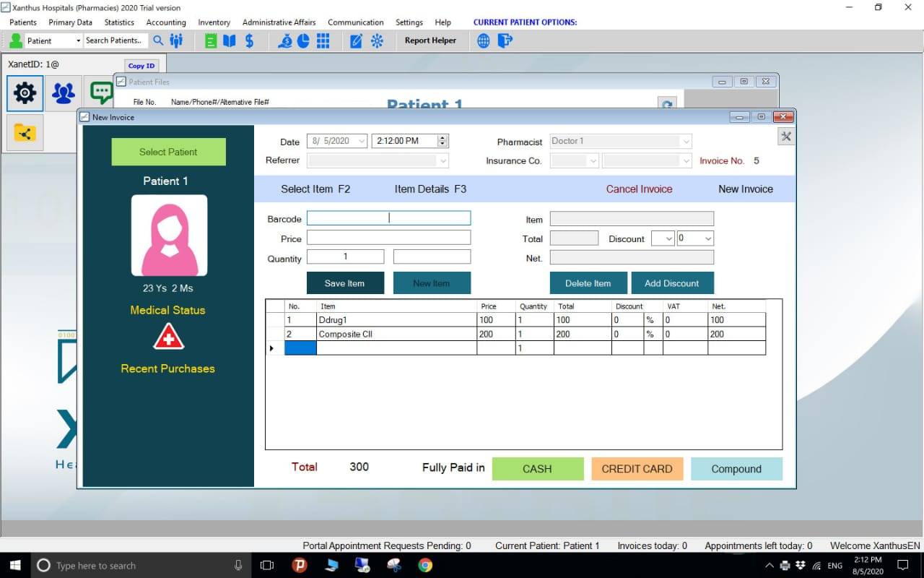
Task: Click the Save Item button
Action: tap(345, 283)
